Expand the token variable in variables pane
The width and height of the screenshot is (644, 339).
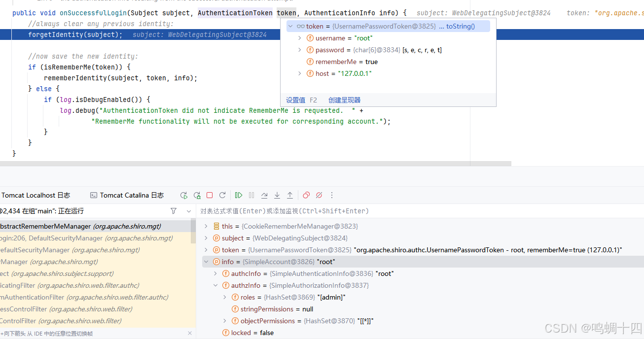207,250
